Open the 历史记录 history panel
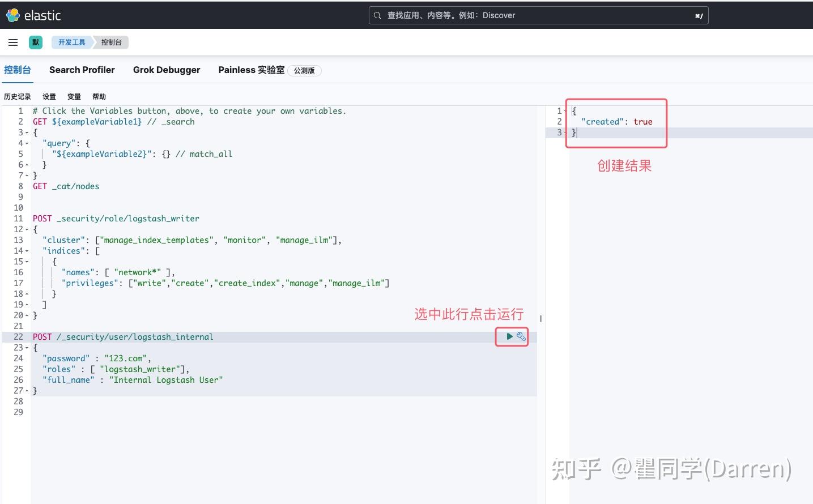The image size is (813, 504). [x=18, y=96]
